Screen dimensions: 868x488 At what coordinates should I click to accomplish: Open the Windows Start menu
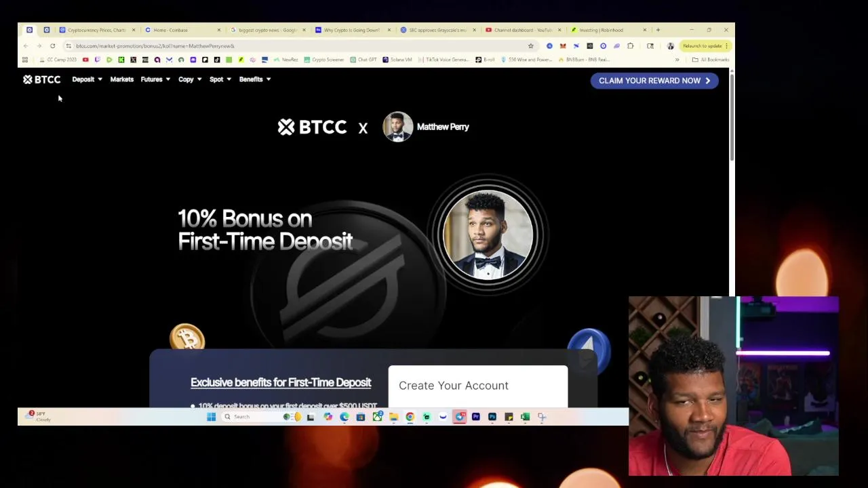pyautogui.click(x=211, y=417)
